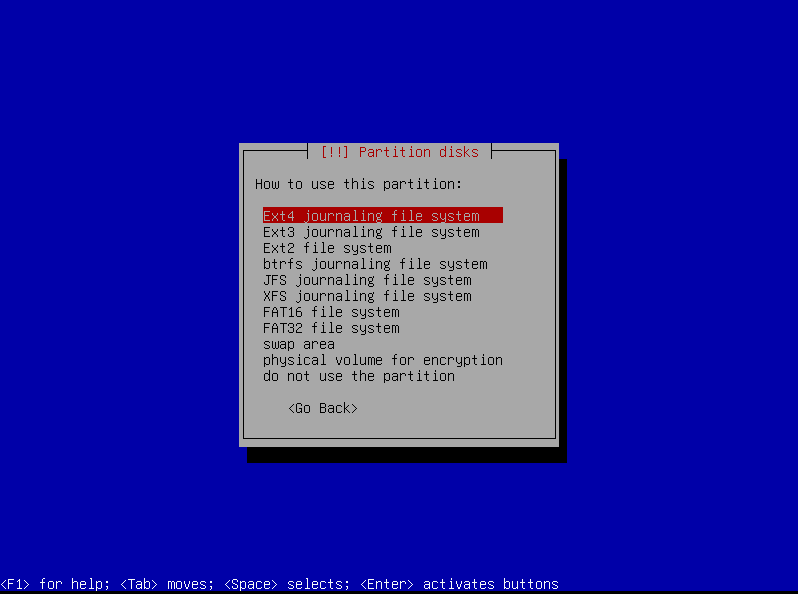Choose JFS journaling file system
Image resolution: width=798 pixels, height=594 pixels.
tap(367, 280)
